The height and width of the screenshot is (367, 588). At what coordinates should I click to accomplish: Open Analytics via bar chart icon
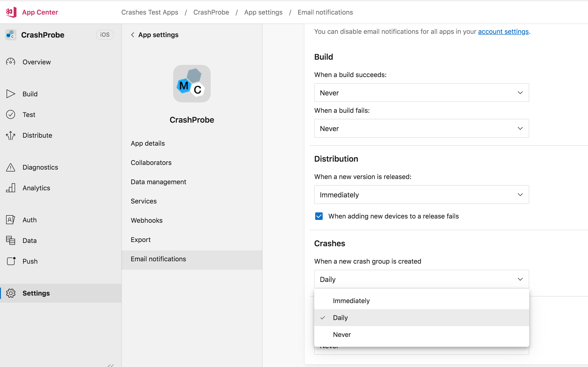[x=11, y=188]
